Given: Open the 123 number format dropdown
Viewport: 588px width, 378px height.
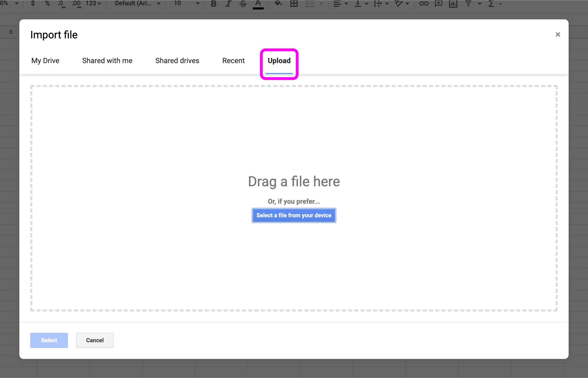Looking at the screenshot, I should [x=93, y=4].
